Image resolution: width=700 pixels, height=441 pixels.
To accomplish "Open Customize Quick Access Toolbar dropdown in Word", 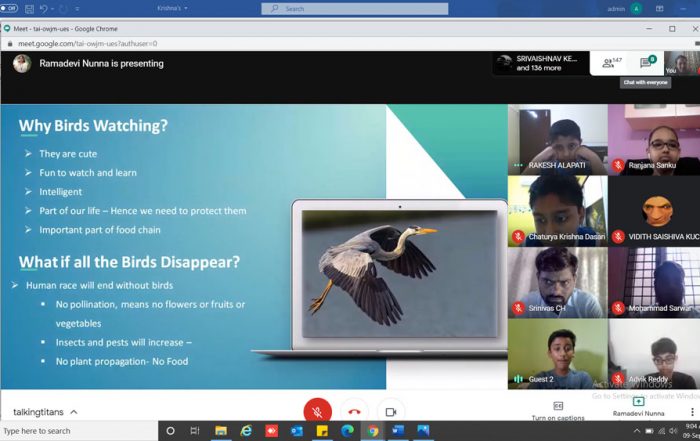I will click(x=77, y=8).
